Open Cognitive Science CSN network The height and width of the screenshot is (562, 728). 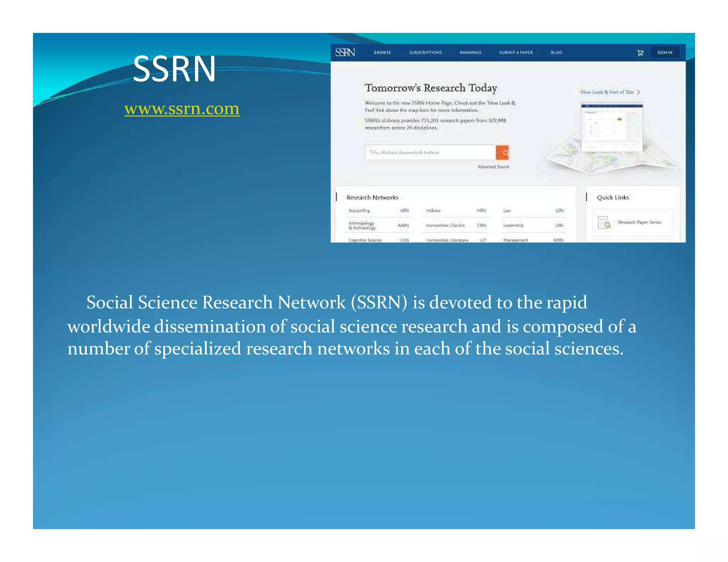[378, 240]
